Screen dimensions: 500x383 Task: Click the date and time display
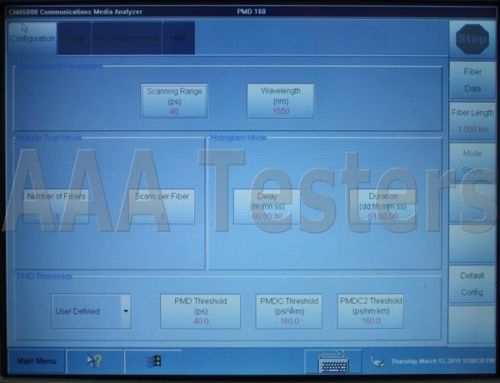coord(443,361)
